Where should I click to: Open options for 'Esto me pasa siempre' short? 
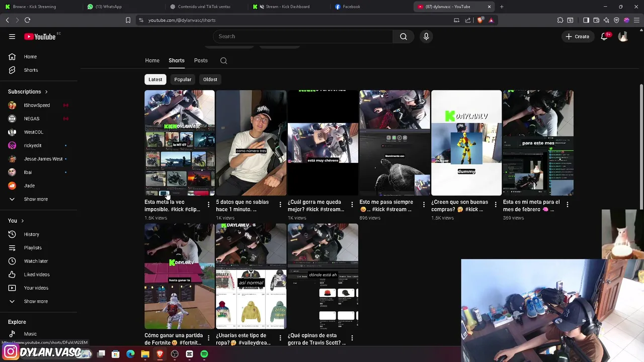pos(424,205)
